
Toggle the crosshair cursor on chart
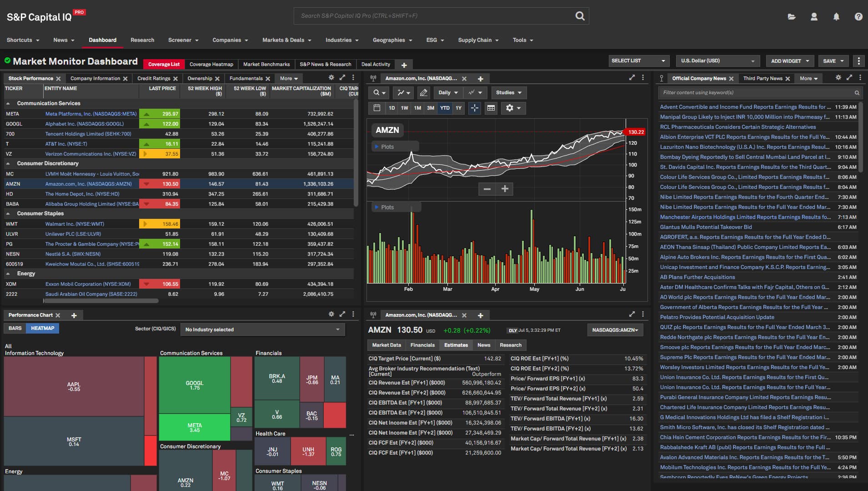coord(474,108)
